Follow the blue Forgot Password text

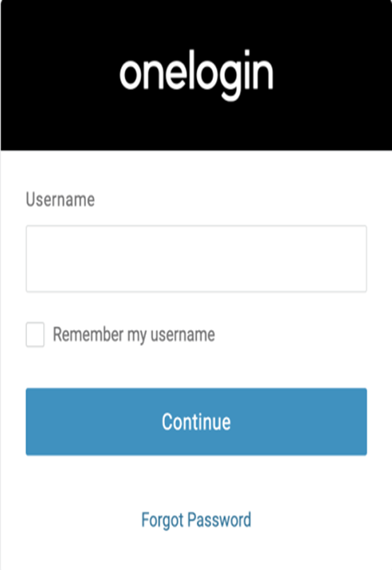click(x=196, y=520)
